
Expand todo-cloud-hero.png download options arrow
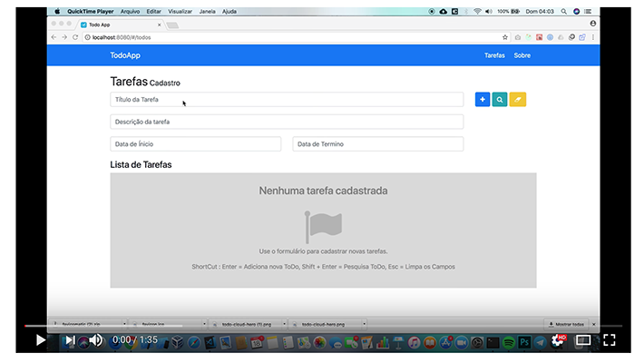[x=365, y=324]
